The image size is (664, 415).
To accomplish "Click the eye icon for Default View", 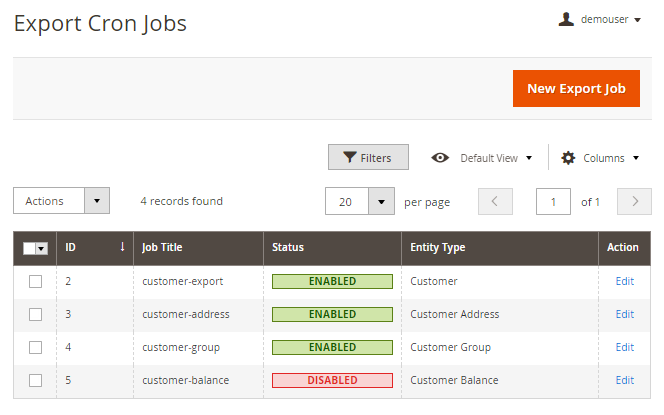I will [440, 158].
